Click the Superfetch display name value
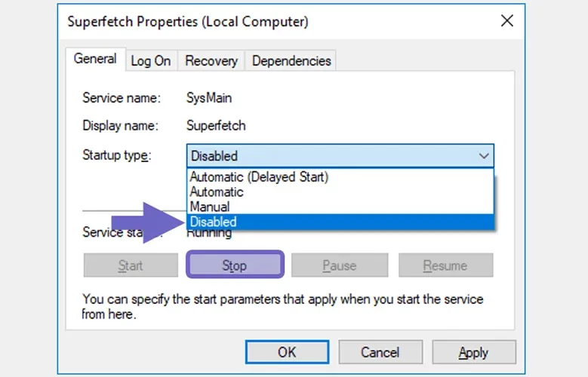Viewport: 588px width, 377px height. point(216,126)
